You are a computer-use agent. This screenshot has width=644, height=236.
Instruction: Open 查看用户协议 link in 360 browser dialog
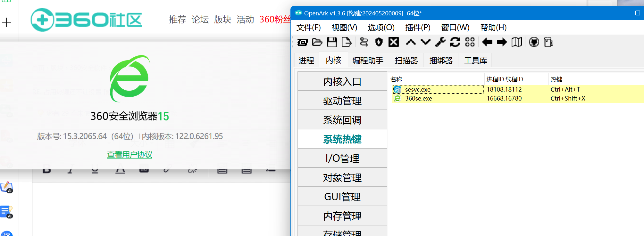click(x=130, y=155)
